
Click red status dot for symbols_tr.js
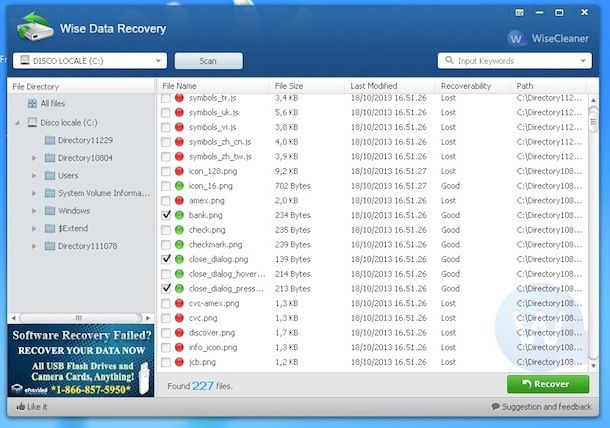tap(179, 98)
